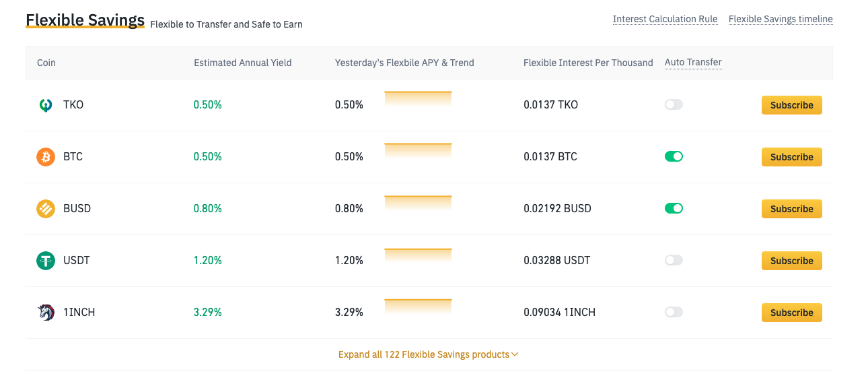Click the 0.09034 1INCH interest value

click(x=559, y=313)
